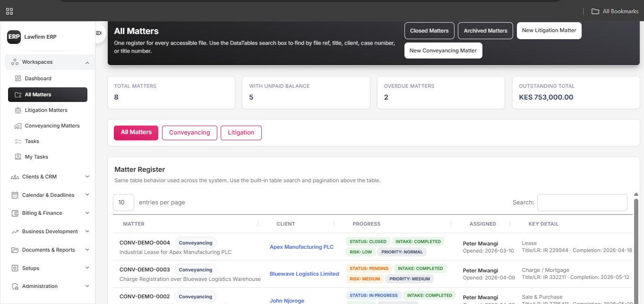Click the Key Detail column header
This screenshot has width=644, height=304.
[x=543, y=224]
